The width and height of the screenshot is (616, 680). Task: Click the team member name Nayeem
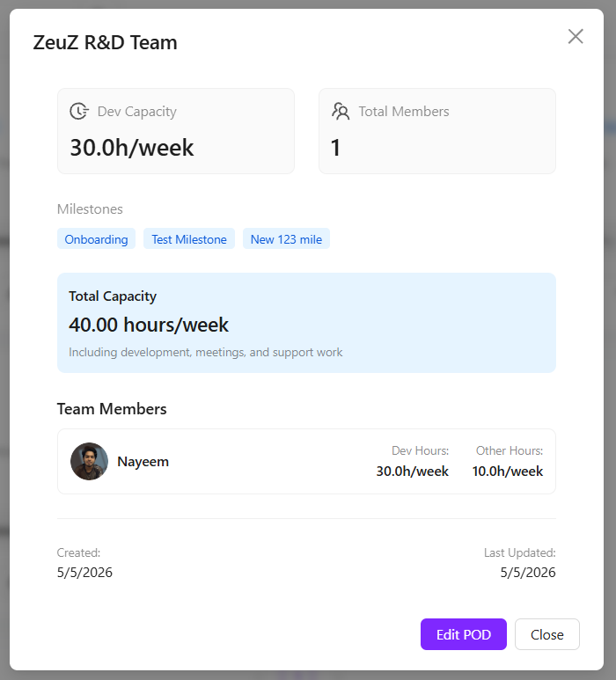click(143, 462)
